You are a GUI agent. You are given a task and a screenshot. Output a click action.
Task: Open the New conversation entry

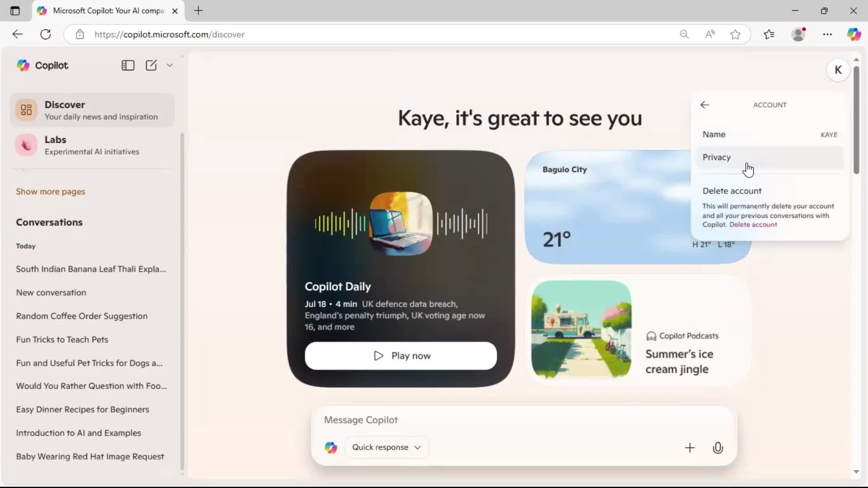(x=51, y=292)
